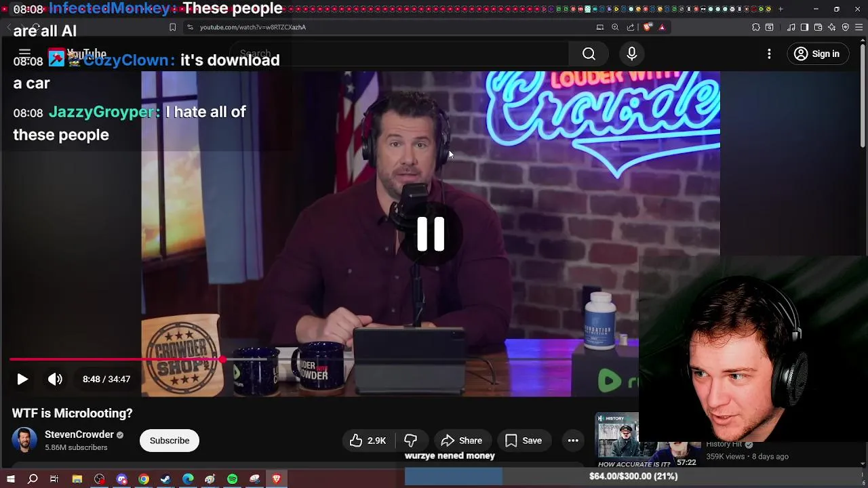The image size is (868, 488).
Task: Open OBS Studio from the taskbar
Action: coord(100,479)
